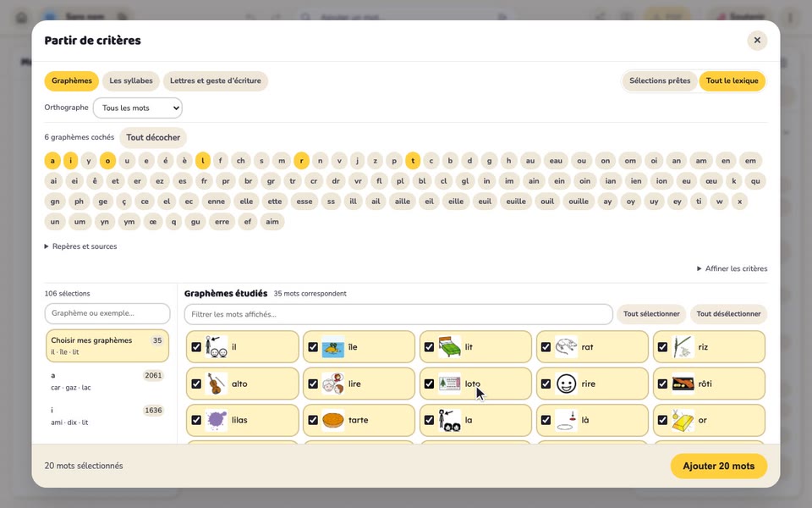
Task: Switch to the Graphèmes tab
Action: (71, 81)
